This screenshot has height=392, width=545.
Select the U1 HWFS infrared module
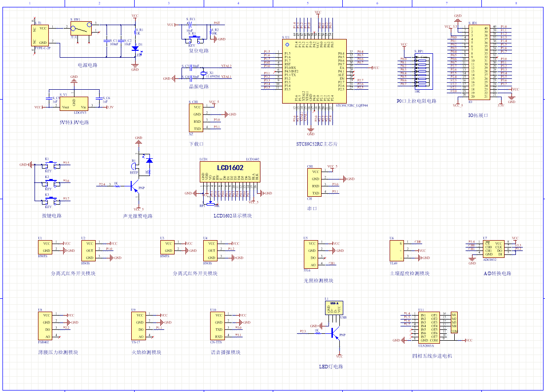[x=45, y=247]
